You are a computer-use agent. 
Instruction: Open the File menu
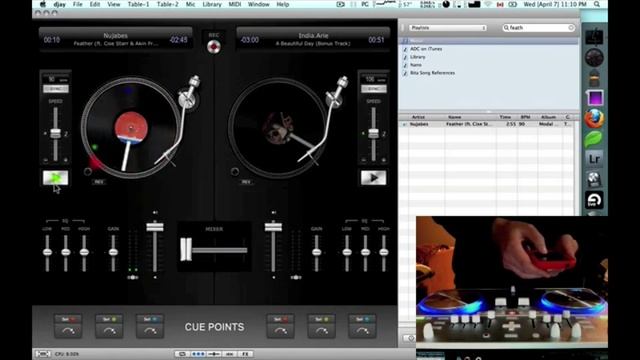(78, 4)
